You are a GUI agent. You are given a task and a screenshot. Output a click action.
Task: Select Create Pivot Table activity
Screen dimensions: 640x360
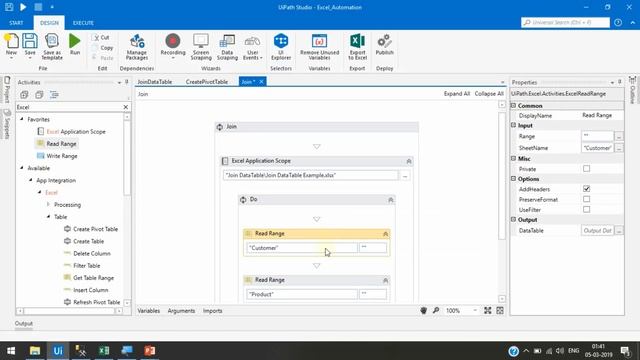91,229
